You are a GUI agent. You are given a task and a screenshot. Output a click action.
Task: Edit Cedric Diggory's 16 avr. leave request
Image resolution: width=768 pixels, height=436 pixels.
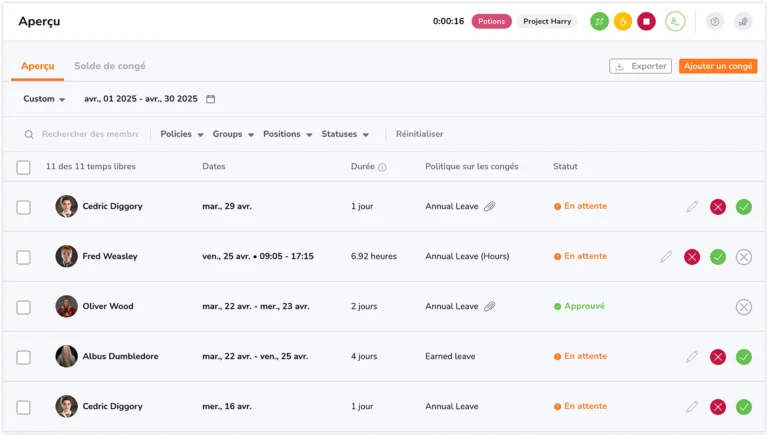[692, 407]
